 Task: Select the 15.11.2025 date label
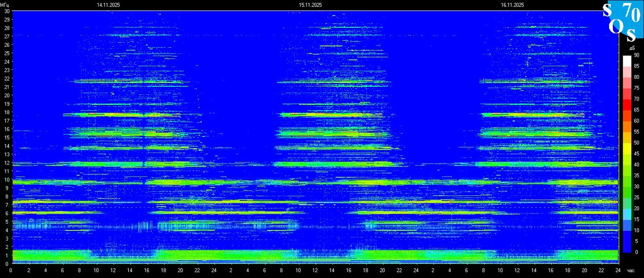pyautogui.click(x=310, y=5)
